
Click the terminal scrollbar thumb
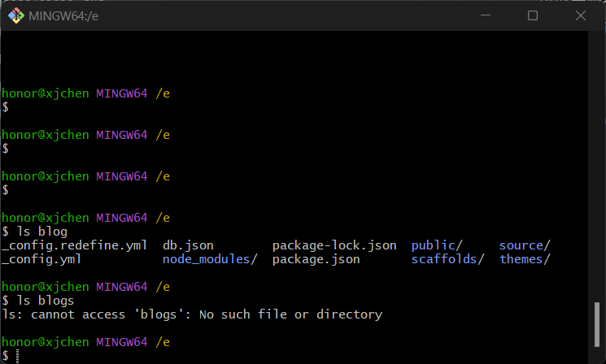(598, 324)
